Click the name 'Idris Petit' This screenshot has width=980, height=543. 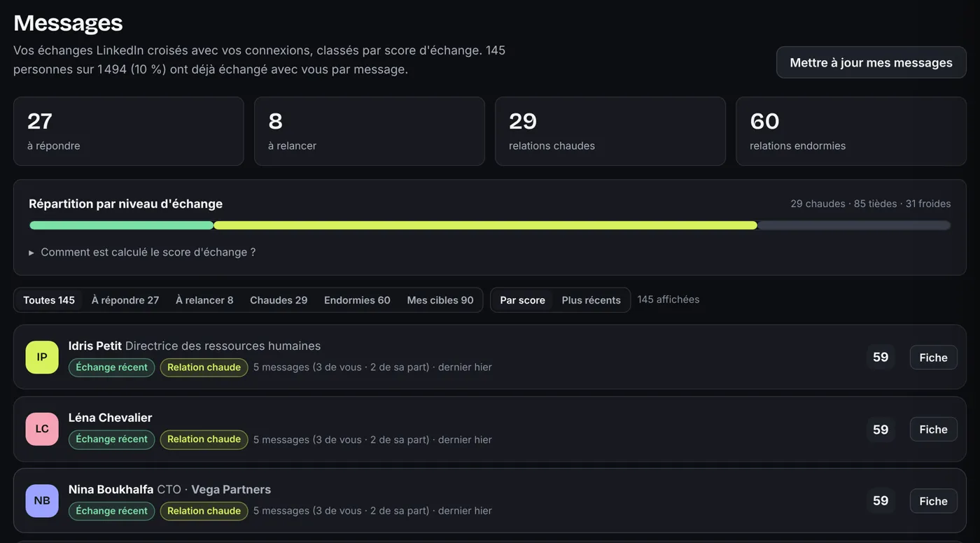pos(95,346)
